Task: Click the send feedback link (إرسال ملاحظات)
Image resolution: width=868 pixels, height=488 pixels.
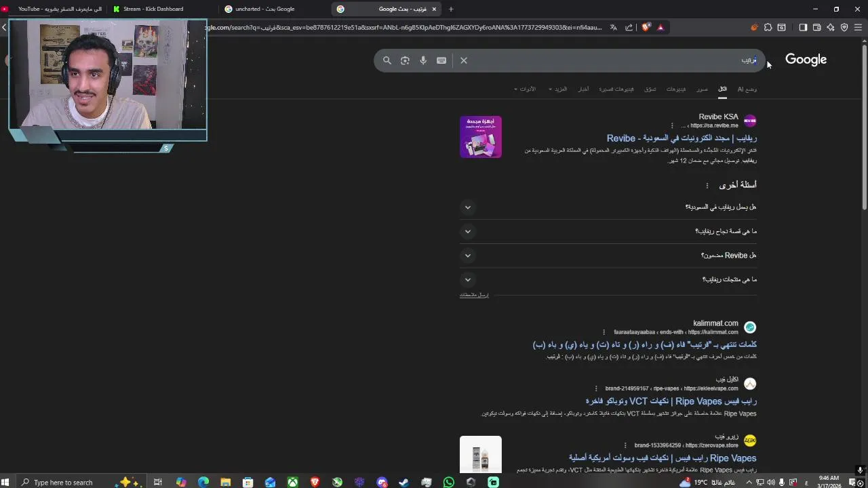Action: pyautogui.click(x=474, y=295)
